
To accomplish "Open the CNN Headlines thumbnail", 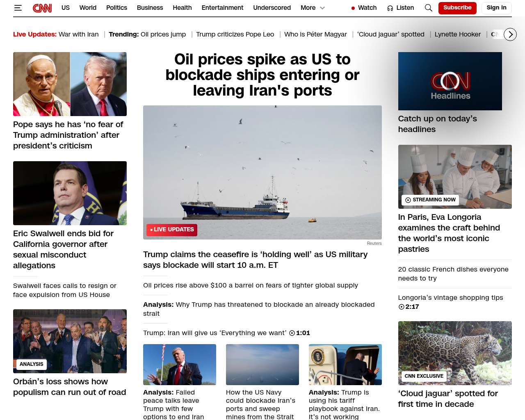I will 450,81.
